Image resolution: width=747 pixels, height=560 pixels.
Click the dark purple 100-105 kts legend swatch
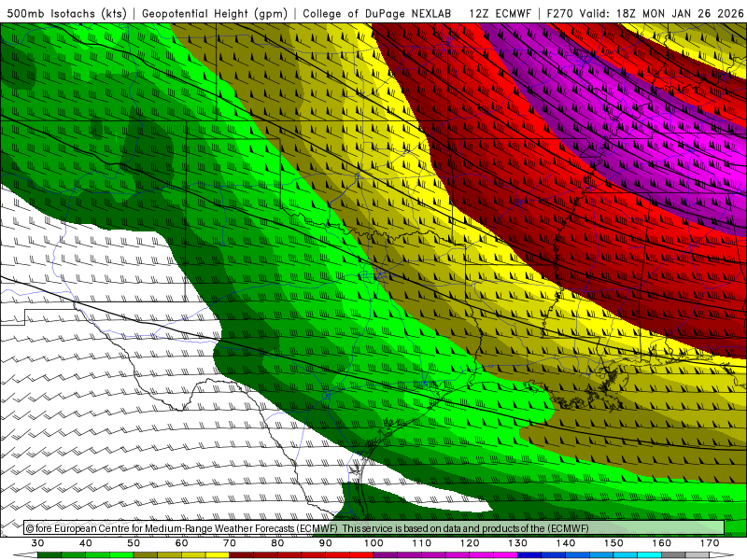[386, 555]
